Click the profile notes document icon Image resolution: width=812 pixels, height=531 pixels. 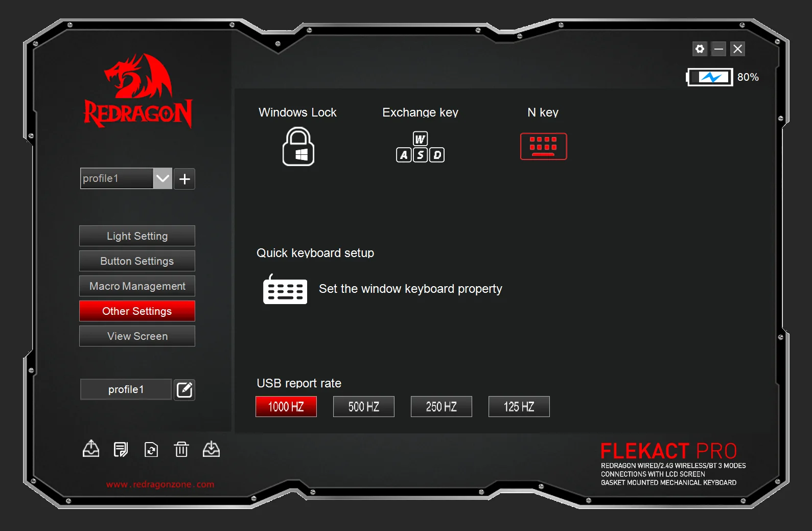(x=121, y=449)
